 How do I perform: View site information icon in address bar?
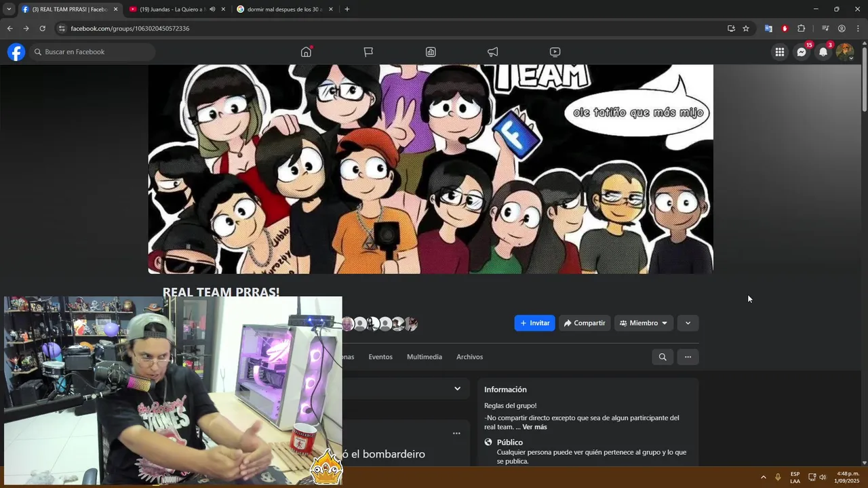pyautogui.click(x=62, y=28)
